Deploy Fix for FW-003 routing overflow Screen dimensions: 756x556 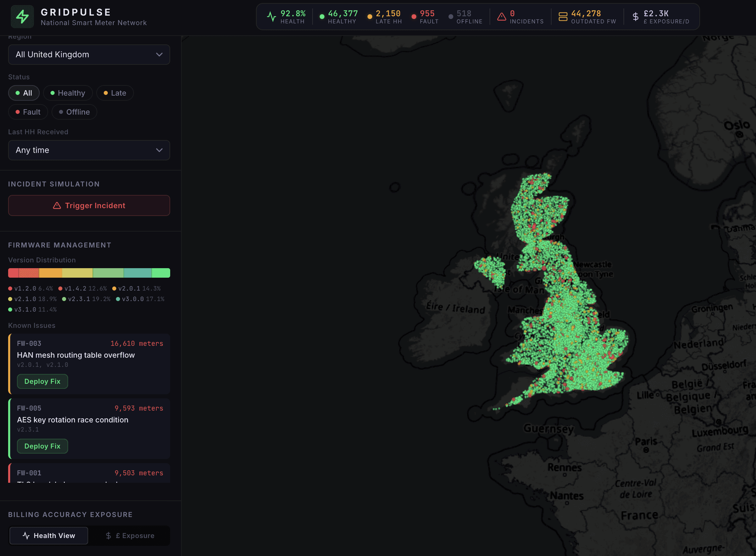click(x=42, y=381)
